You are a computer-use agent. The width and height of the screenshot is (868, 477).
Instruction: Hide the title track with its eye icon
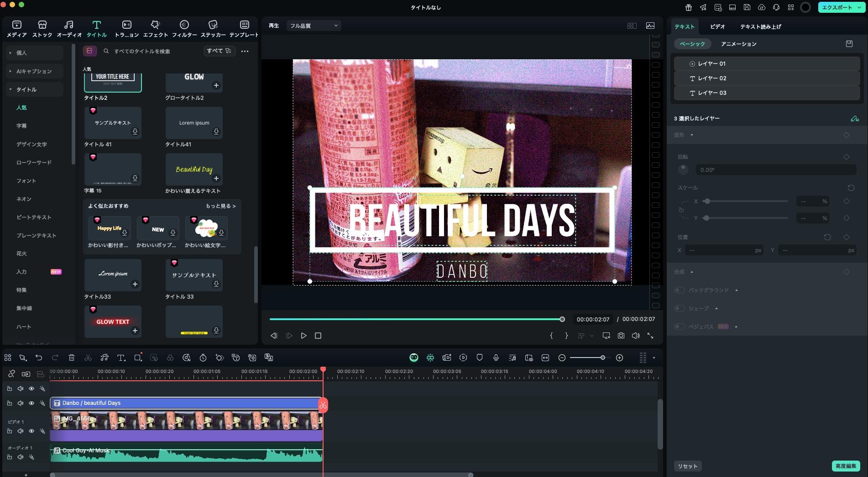(31, 403)
